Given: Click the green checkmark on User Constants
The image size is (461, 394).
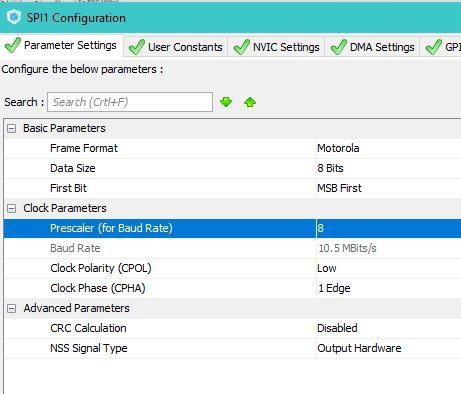Looking at the screenshot, I should click(x=137, y=47).
